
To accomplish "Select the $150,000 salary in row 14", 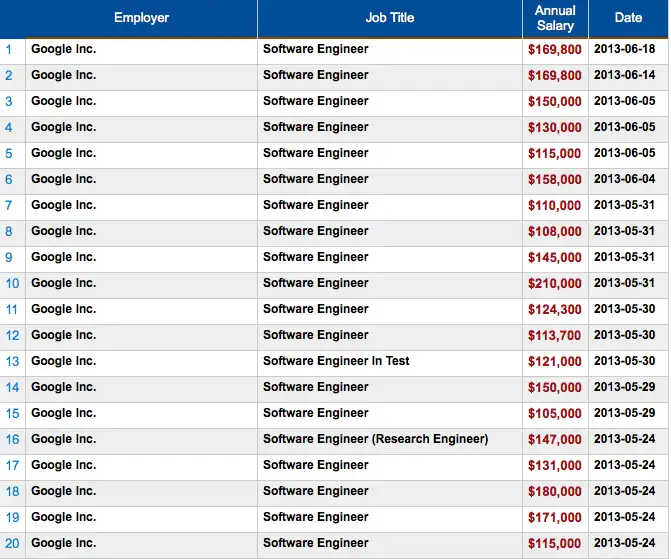I will tap(555, 387).
